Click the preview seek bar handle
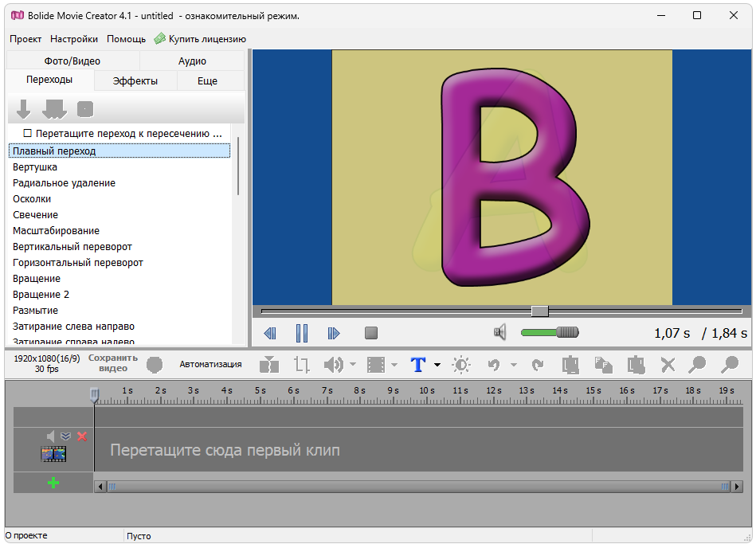Screen dimensions: 756x548 [x=539, y=311]
